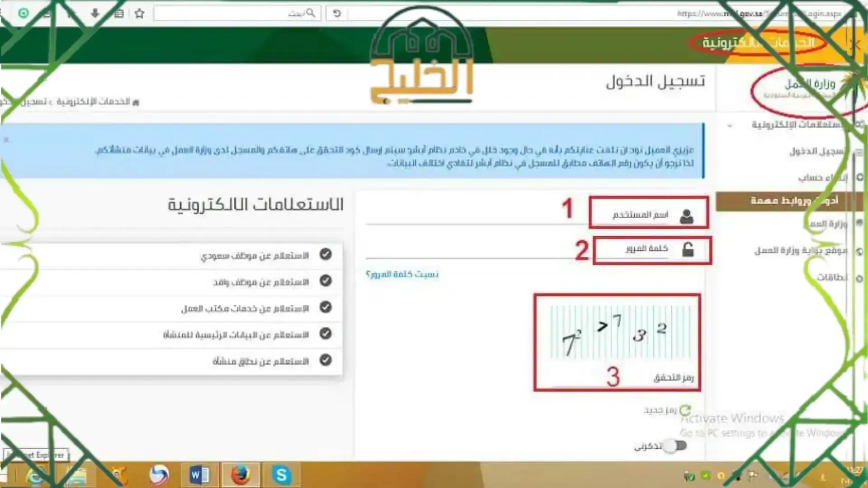Click check icon beside موظف وافد
This screenshot has width=868, height=488.
tap(325, 281)
